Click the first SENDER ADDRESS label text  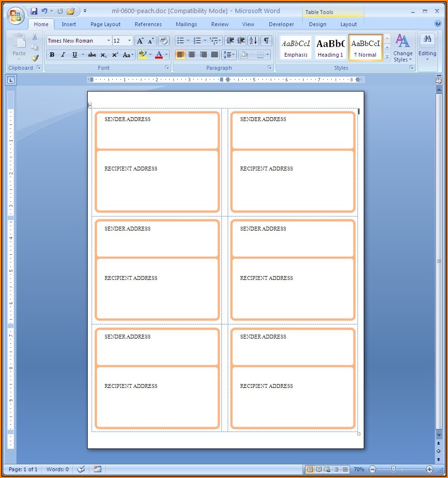pyautogui.click(x=127, y=119)
